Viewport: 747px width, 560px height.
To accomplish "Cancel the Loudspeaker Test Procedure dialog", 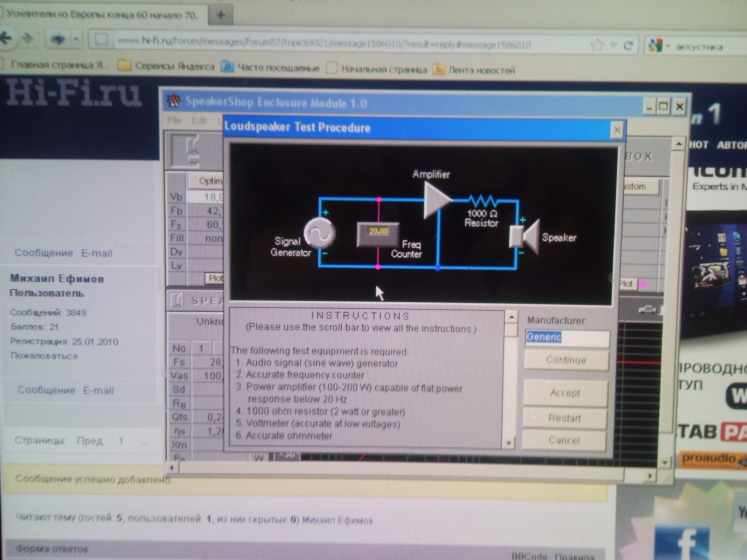I will tap(564, 440).
